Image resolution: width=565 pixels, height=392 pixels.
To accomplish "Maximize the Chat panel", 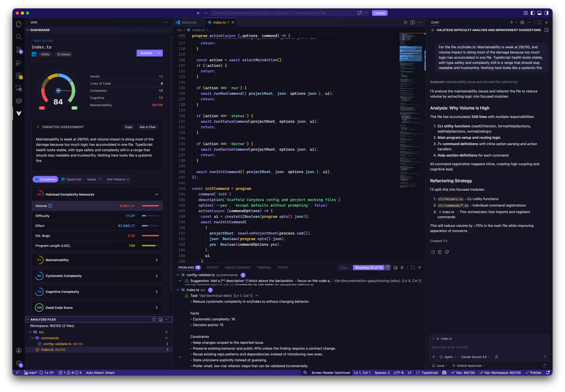I will [x=539, y=22].
